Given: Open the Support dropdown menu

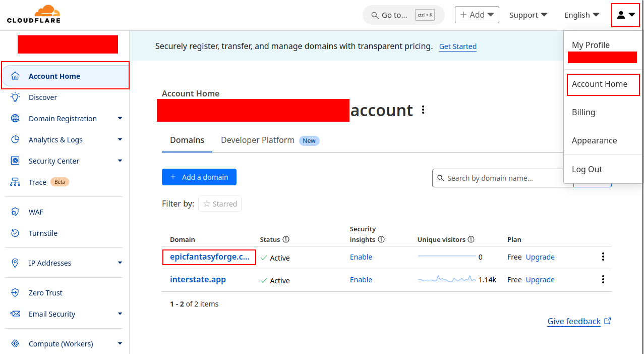Looking at the screenshot, I should click(x=528, y=15).
